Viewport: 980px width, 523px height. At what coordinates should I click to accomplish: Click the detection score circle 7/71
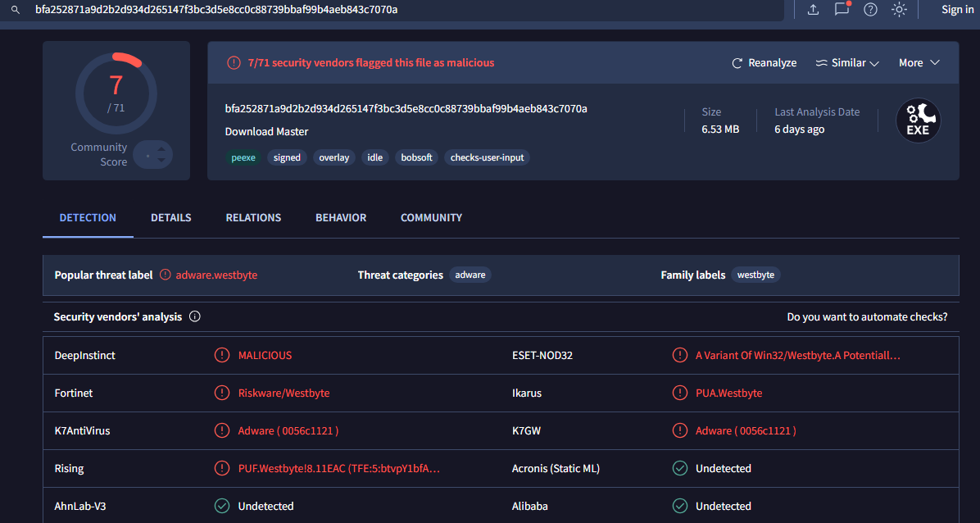pos(116,93)
